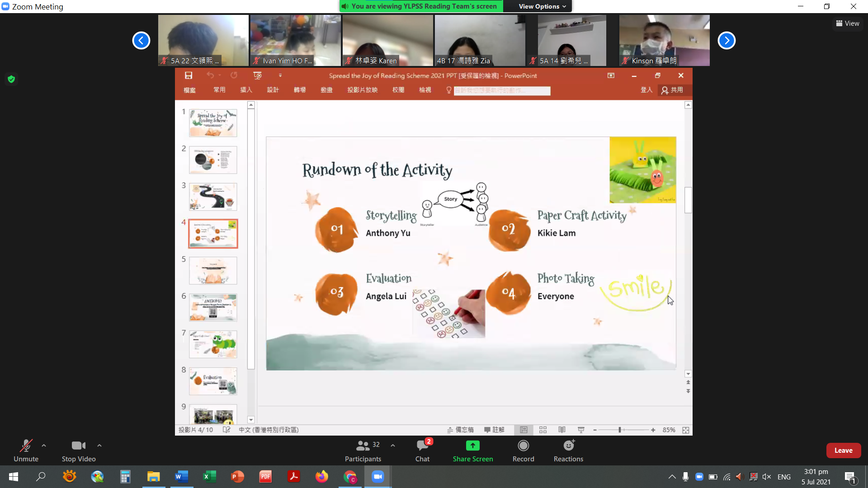The height and width of the screenshot is (488, 868).
Task: Stop Video in Zoom toolbar
Action: pyautogui.click(x=79, y=450)
